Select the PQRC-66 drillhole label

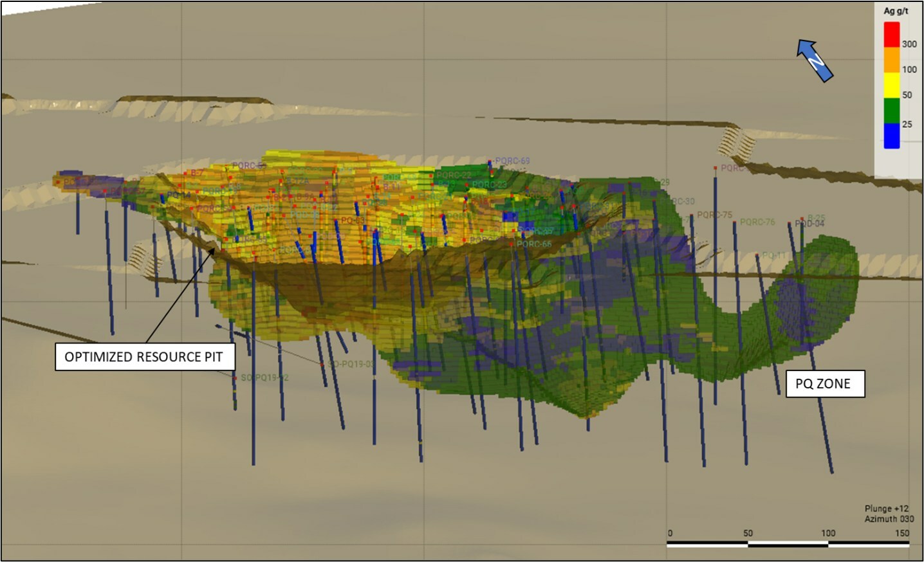point(534,244)
